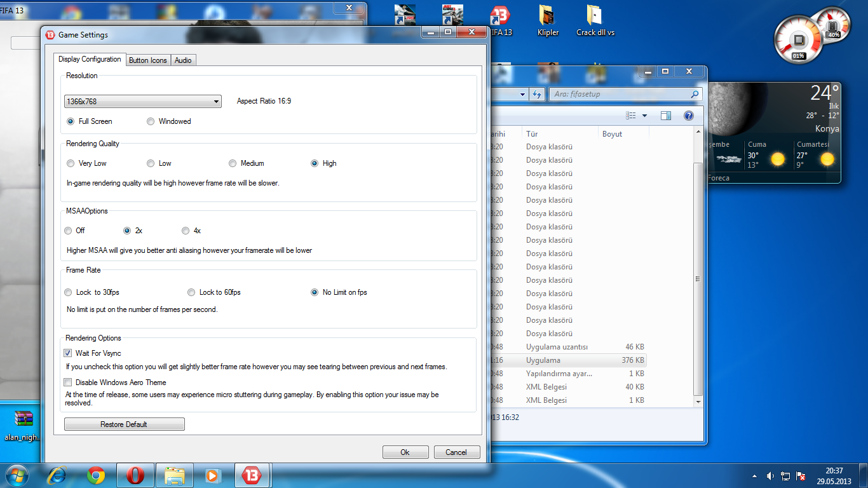Click the Cumartesi forecast in weather gadget

(x=816, y=155)
